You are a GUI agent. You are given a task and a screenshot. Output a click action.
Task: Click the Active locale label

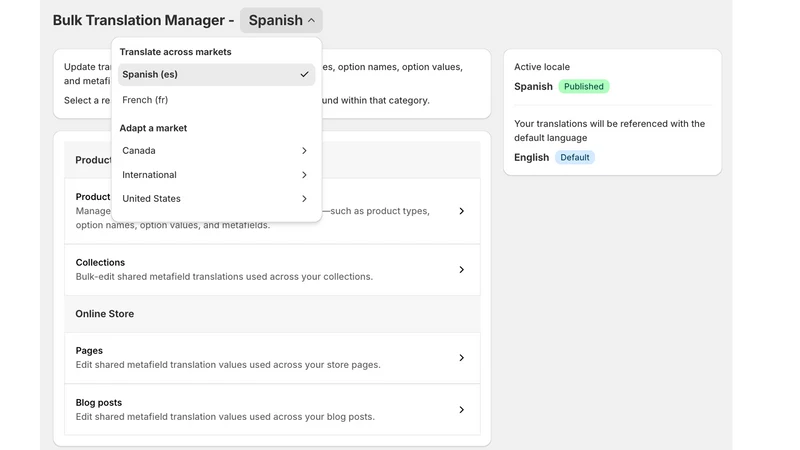click(542, 67)
